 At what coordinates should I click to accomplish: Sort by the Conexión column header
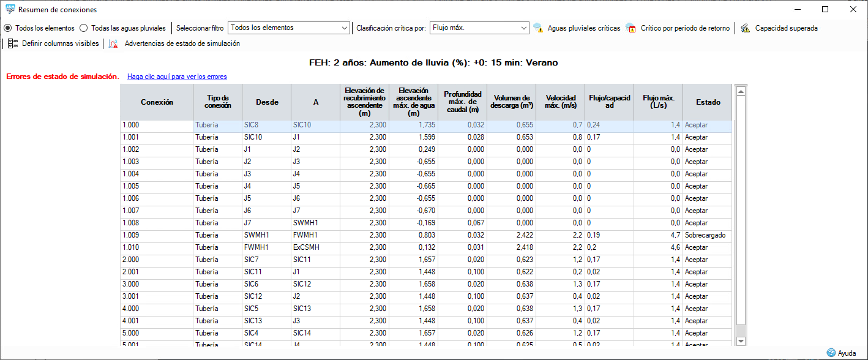[157, 102]
